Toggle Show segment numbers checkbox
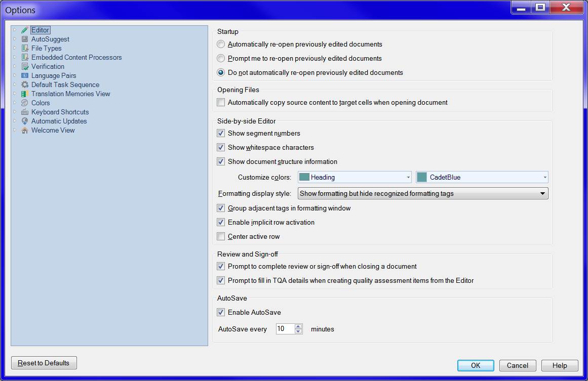Viewport: 588px width, 381px height. coord(221,134)
